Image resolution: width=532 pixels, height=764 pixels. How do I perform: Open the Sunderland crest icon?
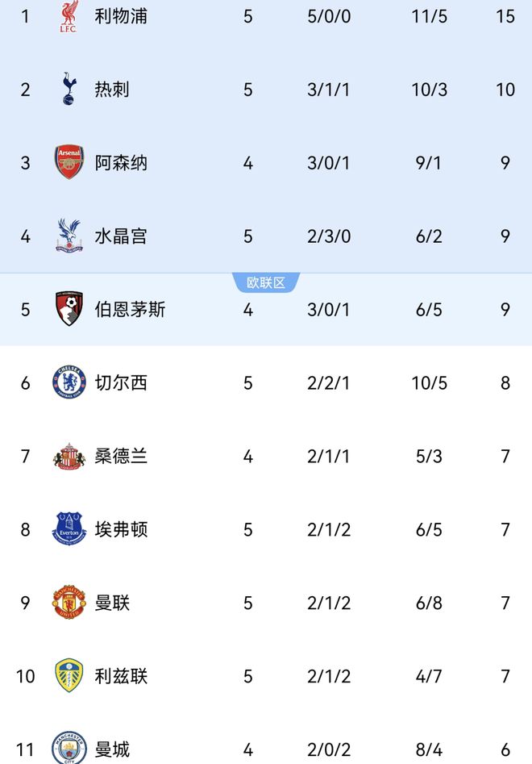(69, 456)
